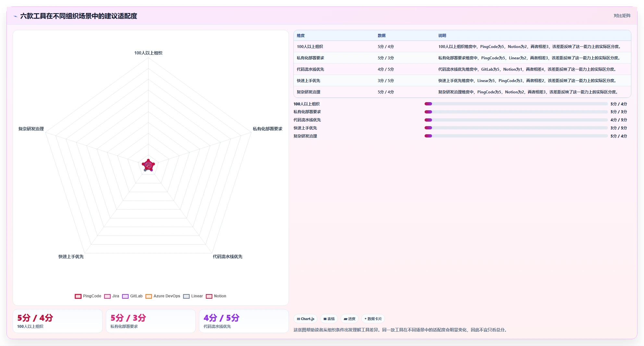Click the 说明 column header
644x346 pixels.
(x=442, y=36)
